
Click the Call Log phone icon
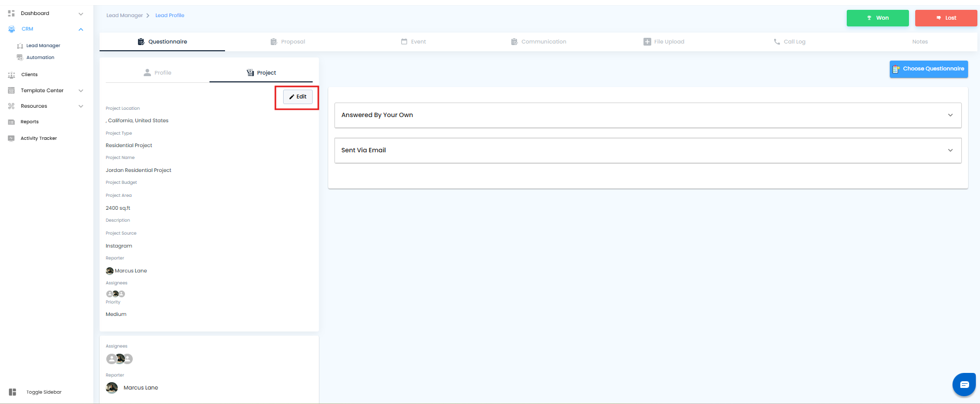pyautogui.click(x=777, y=41)
